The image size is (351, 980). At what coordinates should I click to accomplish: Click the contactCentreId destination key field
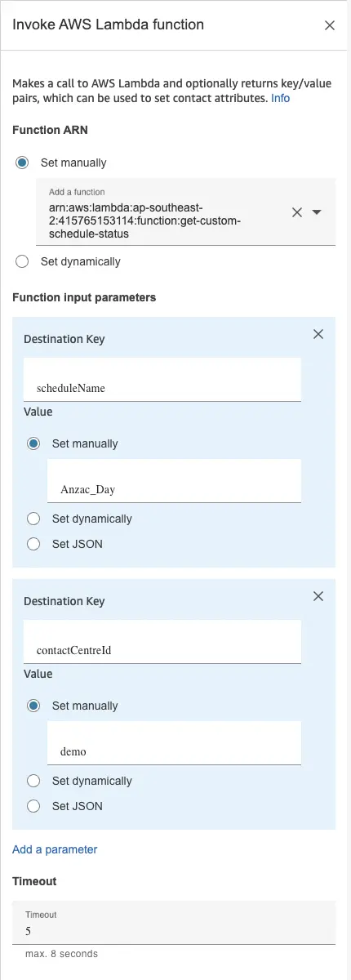(162, 642)
